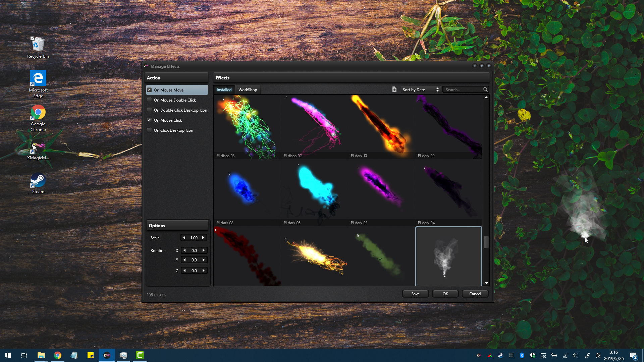Open the Sort by Date dropdown

click(420, 89)
